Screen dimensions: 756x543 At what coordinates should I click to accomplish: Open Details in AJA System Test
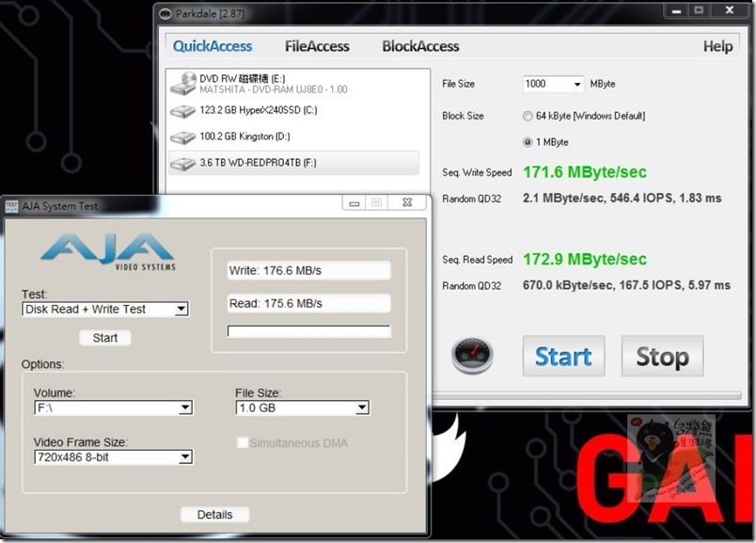click(x=215, y=515)
